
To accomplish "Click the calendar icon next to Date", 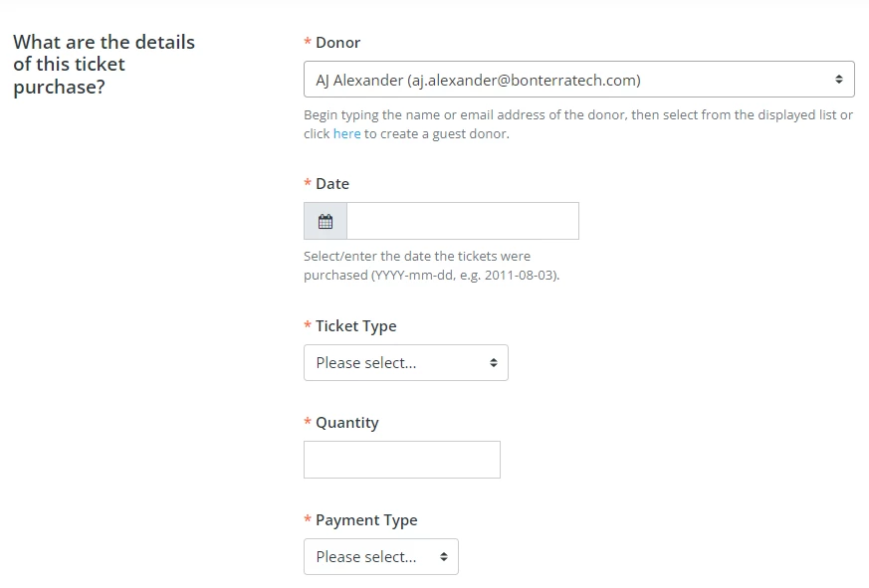I will tap(324, 220).
